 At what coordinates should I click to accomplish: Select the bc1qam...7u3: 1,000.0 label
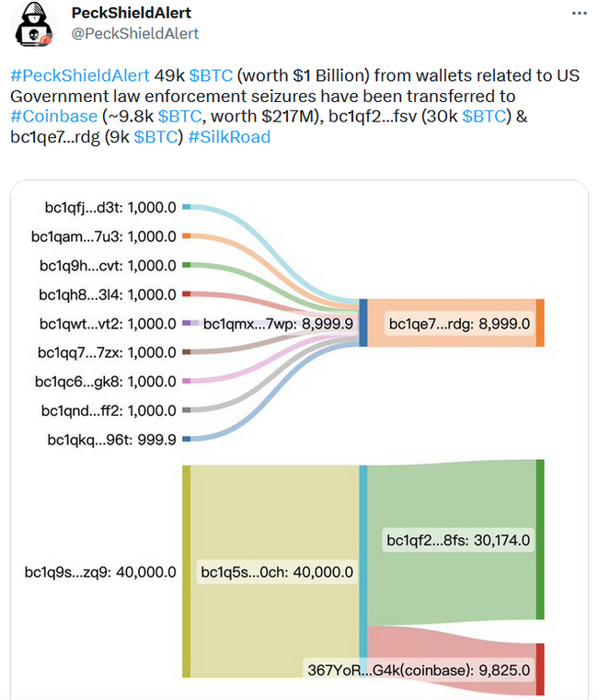pos(104,236)
